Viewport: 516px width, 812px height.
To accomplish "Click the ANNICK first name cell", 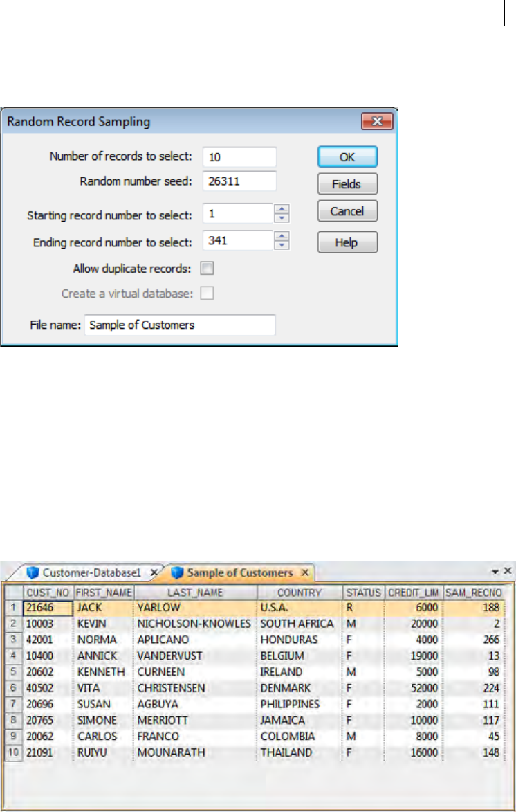I will 104,656.
